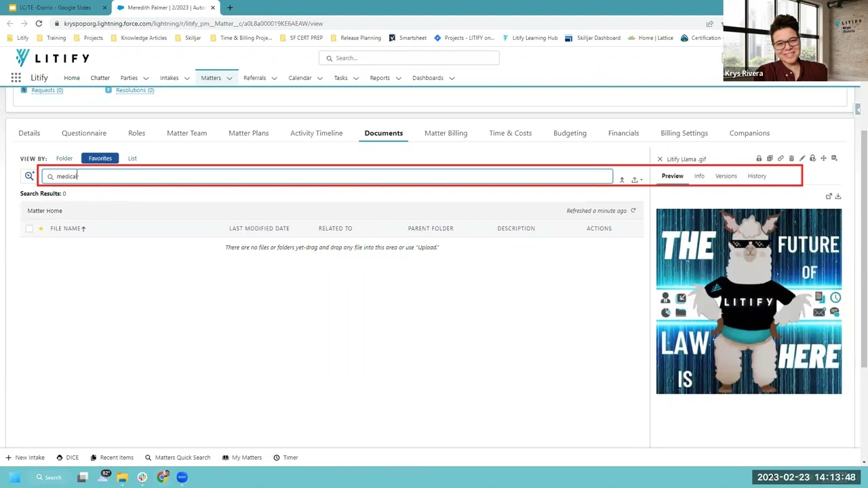
Task: Expand the Intakes nav dropdown
Action: tap(186, 79)
